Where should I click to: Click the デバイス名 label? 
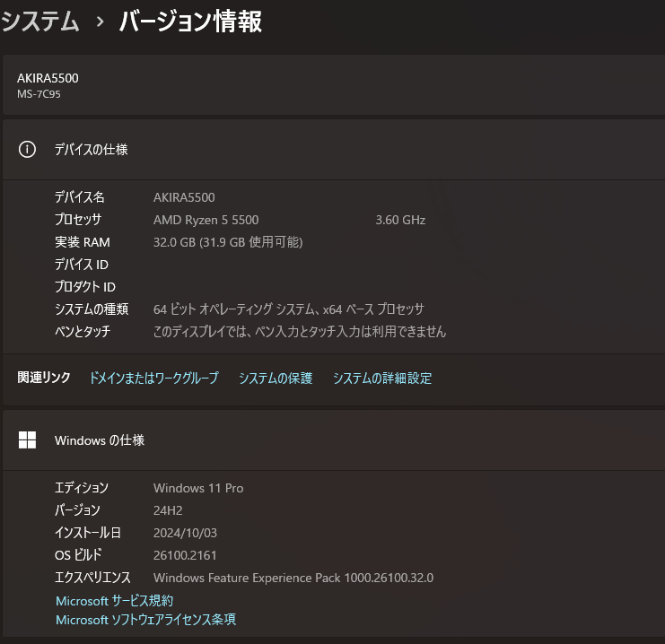coord(79,196)
